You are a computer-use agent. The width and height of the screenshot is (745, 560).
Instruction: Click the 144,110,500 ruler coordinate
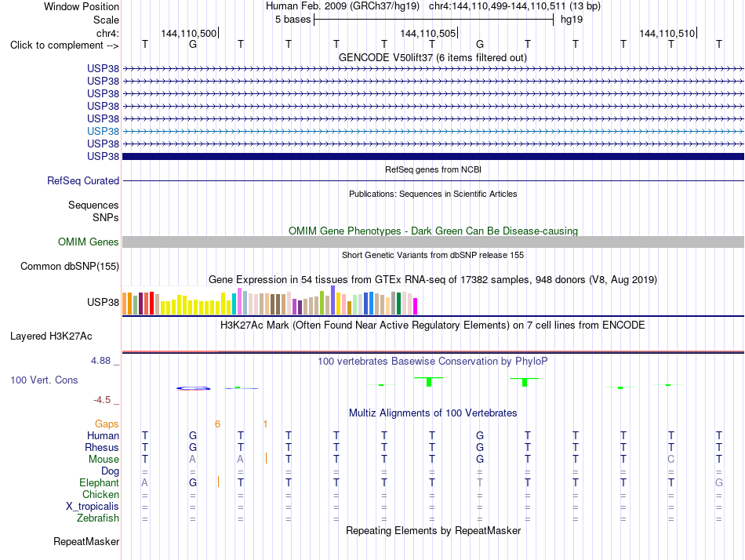(188, 33)
